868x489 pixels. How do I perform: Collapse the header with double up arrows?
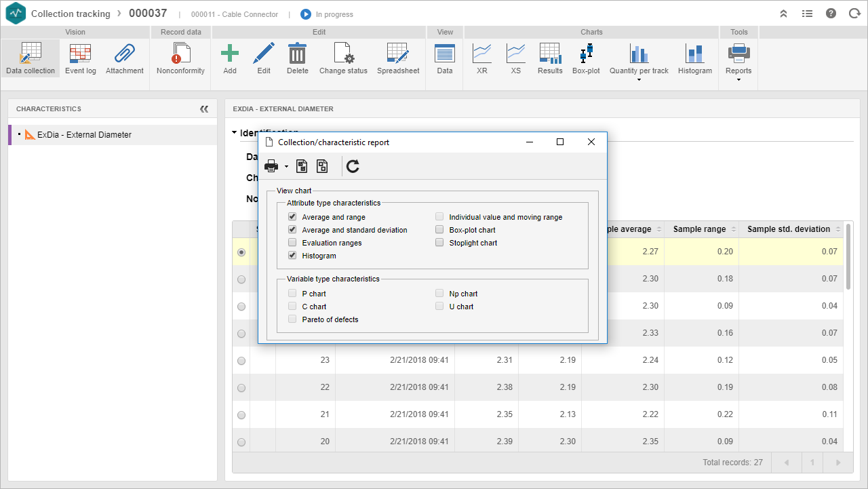[x=783, y=14]
